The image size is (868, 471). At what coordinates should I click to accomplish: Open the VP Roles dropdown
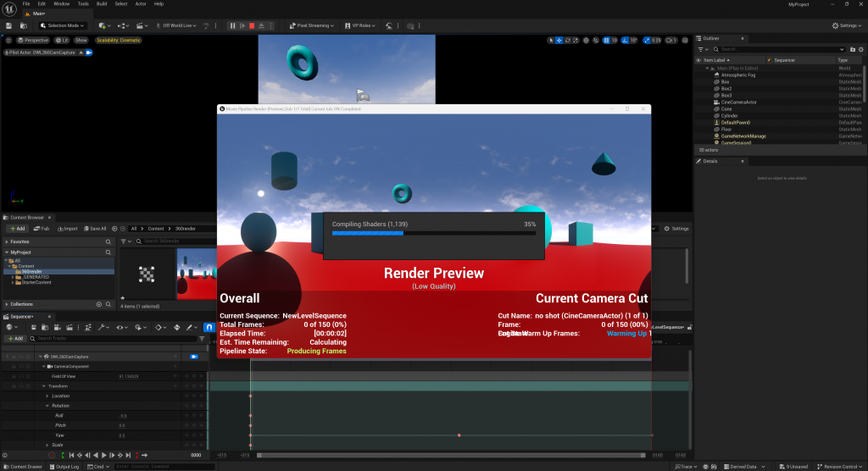coord(359,25)
